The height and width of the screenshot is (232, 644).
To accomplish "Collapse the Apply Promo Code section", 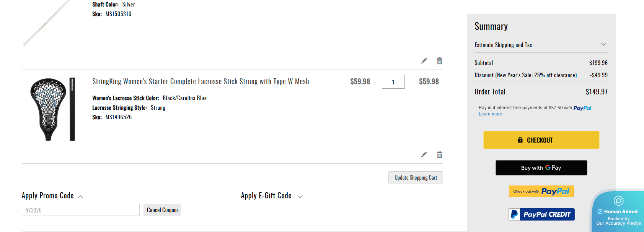I will pyautogui.click(x=80, y=196).
